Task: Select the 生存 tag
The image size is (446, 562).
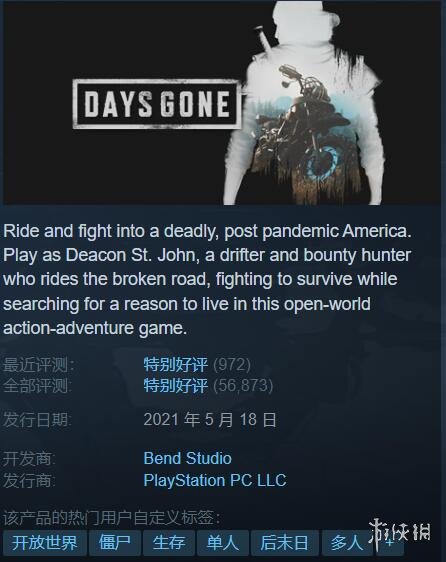Action: 169,543
